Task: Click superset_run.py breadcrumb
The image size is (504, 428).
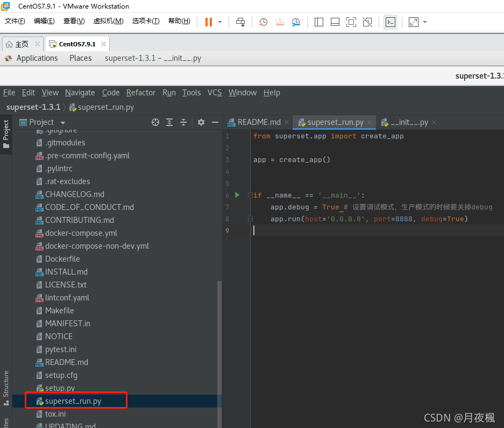Action: click(102, 107)
